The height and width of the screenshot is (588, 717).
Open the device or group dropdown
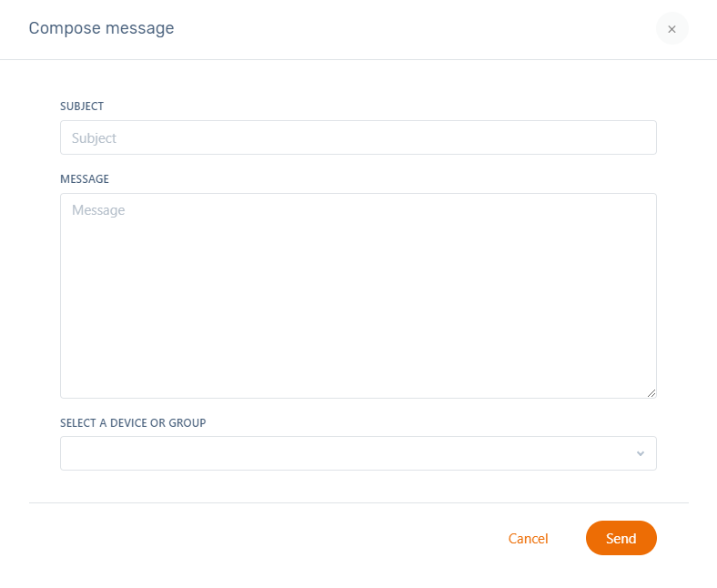click(358, 453)
